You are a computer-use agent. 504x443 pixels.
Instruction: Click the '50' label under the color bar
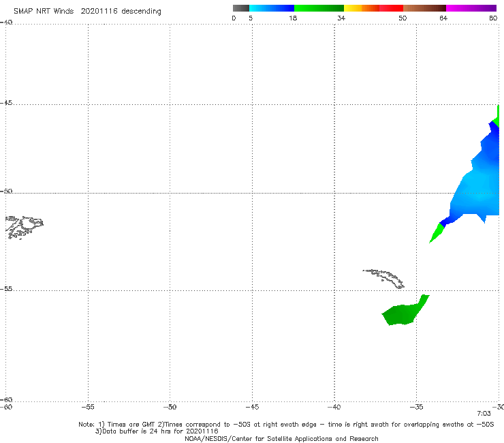point(403,18)
